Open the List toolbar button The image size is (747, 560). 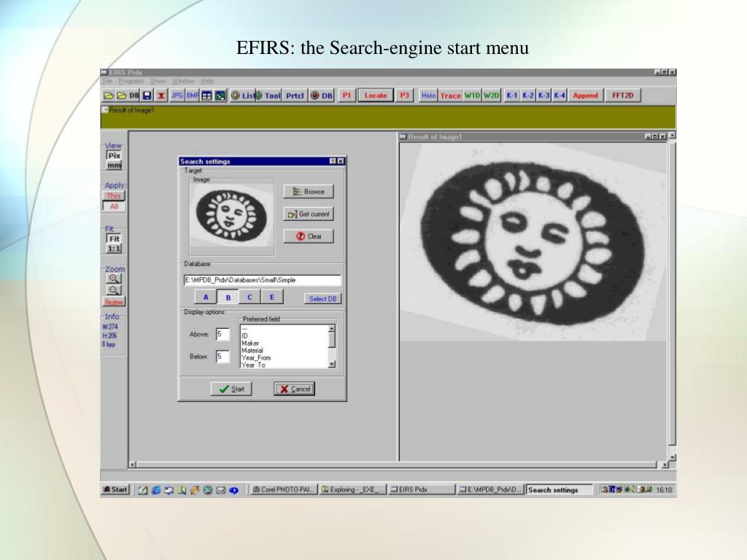[242, 96]
